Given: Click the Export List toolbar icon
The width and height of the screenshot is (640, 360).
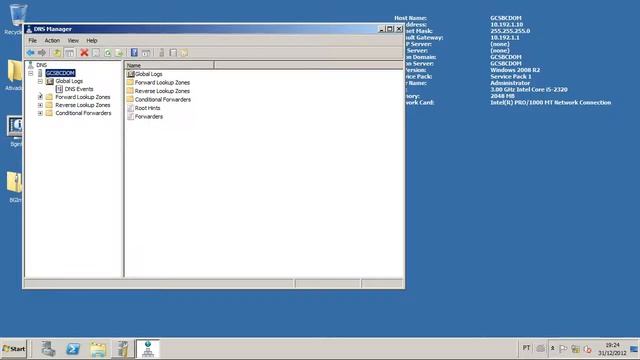Looking at the screenshot, I should [x=119, y=53].
